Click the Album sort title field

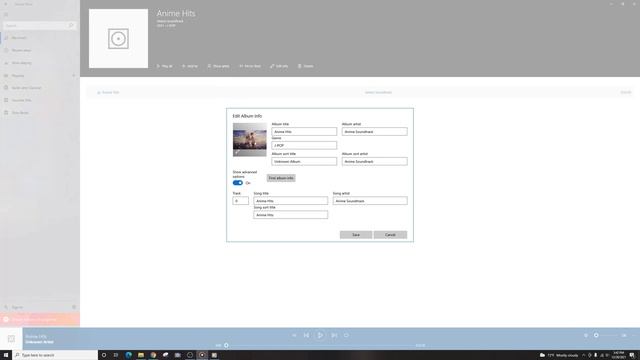[304, 161]
